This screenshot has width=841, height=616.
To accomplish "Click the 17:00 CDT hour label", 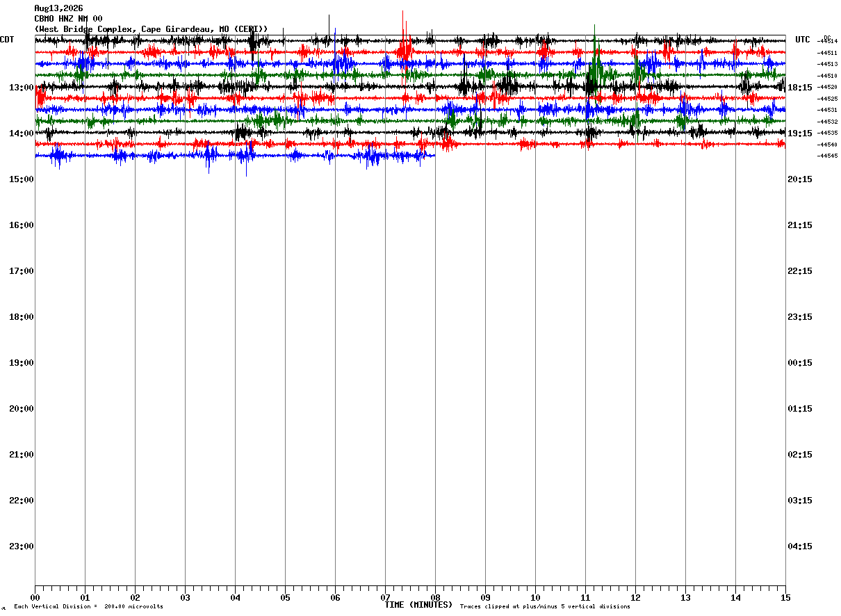I will pos(22,271).
